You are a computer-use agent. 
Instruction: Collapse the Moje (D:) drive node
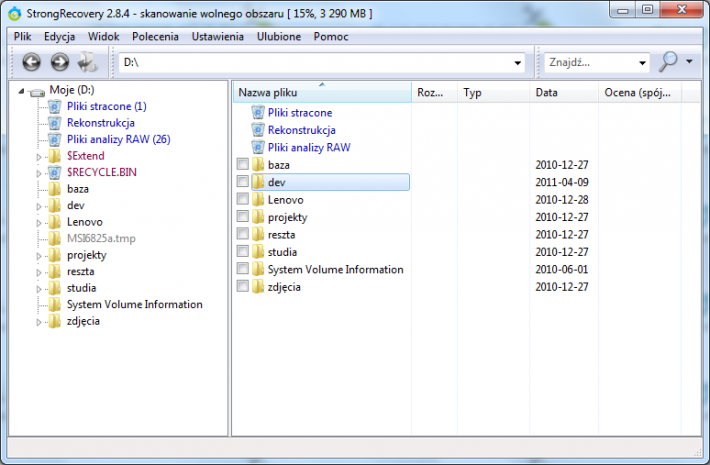click(21, 91)
